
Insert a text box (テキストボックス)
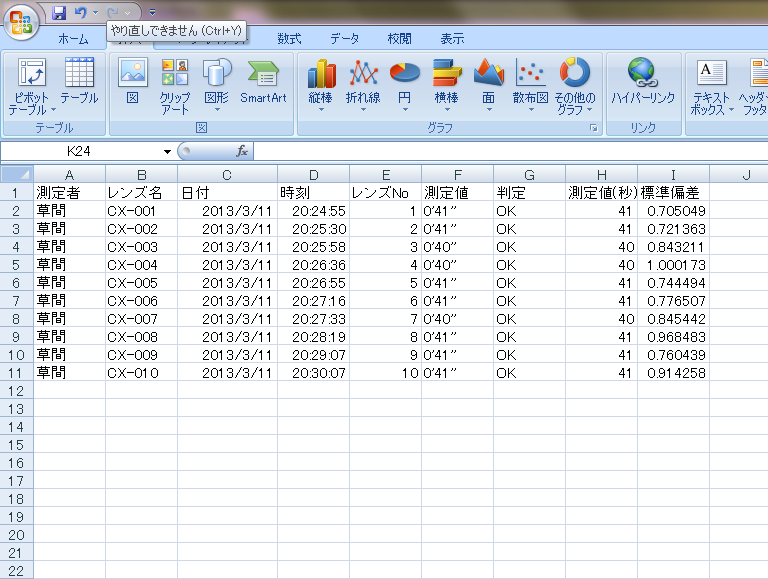tap(712, 87)
